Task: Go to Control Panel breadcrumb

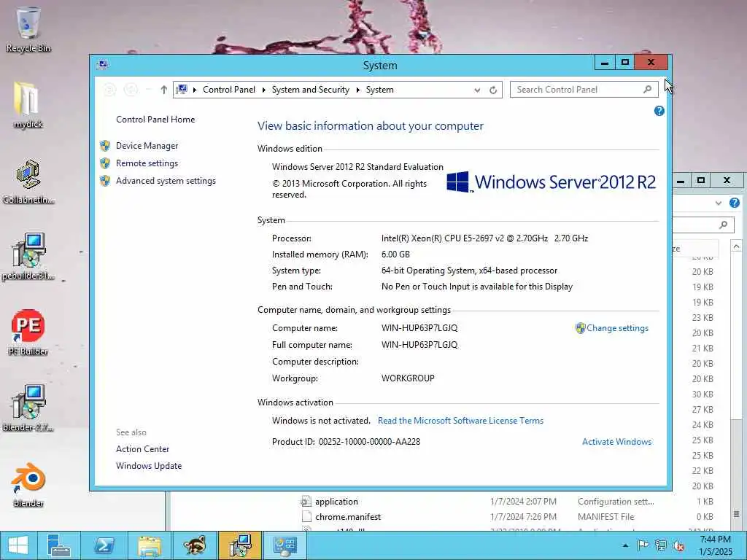Action: (228, 90)
